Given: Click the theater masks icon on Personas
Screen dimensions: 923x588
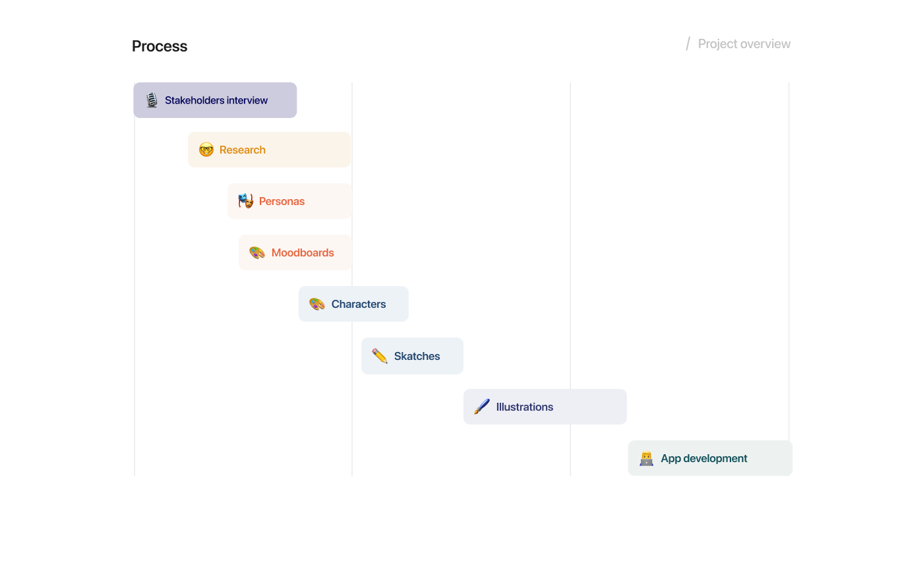Looking at the screenshot, I should pyautogui.click(x=246, y=201).
